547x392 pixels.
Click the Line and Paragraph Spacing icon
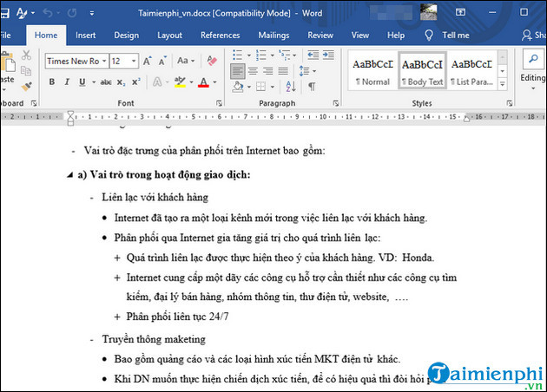pos(304,71)
